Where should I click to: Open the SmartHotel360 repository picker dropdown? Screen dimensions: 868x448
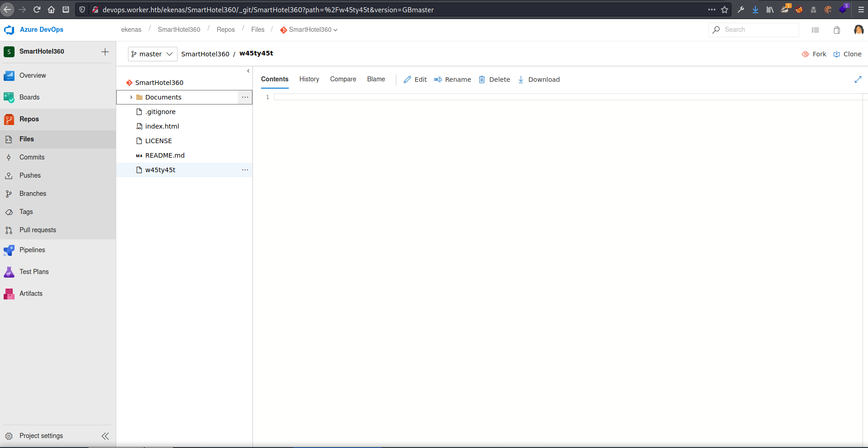[x=309, y=30]
